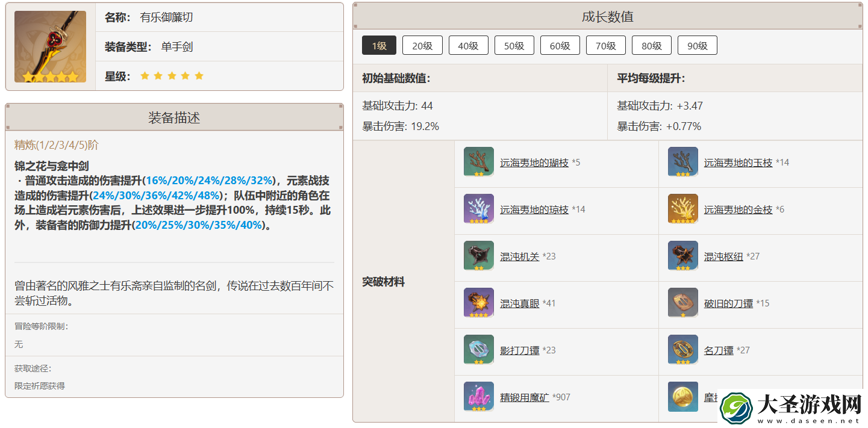Viewport: 868px width, 428px height.
Task: Open the 混沌机关 link
Action: (519, 256)
